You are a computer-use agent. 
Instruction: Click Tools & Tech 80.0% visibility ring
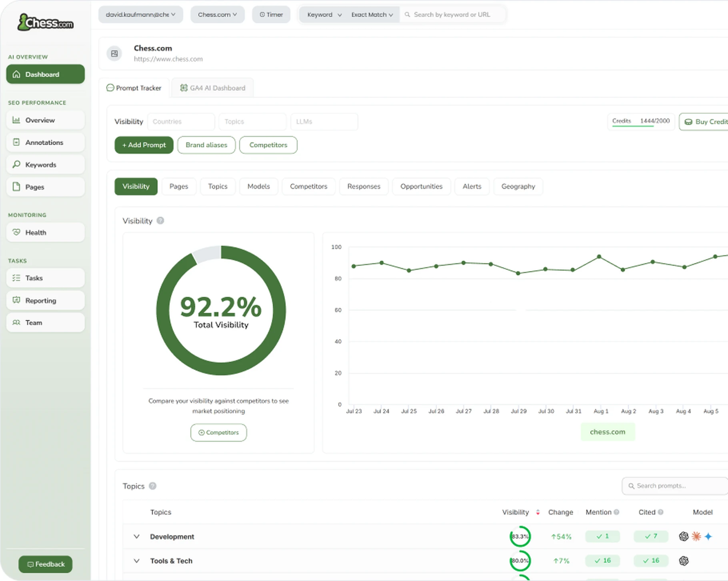coord(520,561)
